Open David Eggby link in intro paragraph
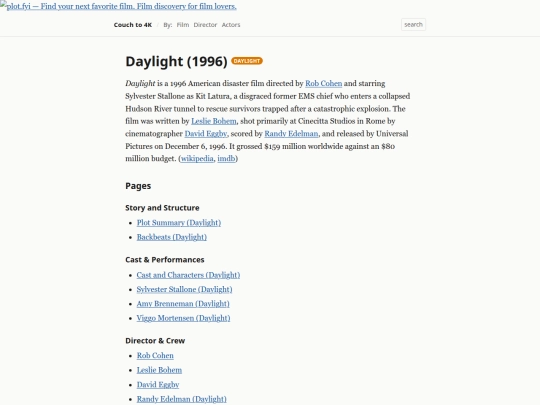This screenshot has height=405, width=540. pyautogui.click(x=206, y=134)
